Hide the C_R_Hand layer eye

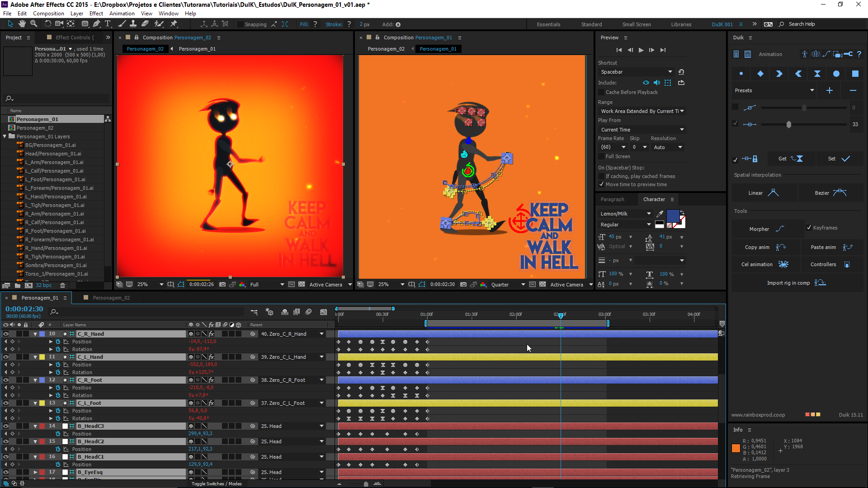click(x=6, y=334)
